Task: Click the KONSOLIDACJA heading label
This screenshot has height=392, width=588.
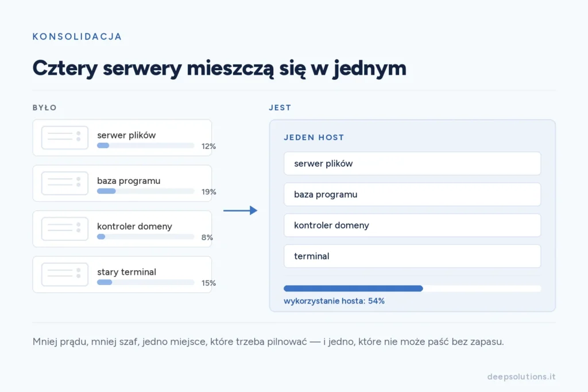Action: [x=78, y=36]
